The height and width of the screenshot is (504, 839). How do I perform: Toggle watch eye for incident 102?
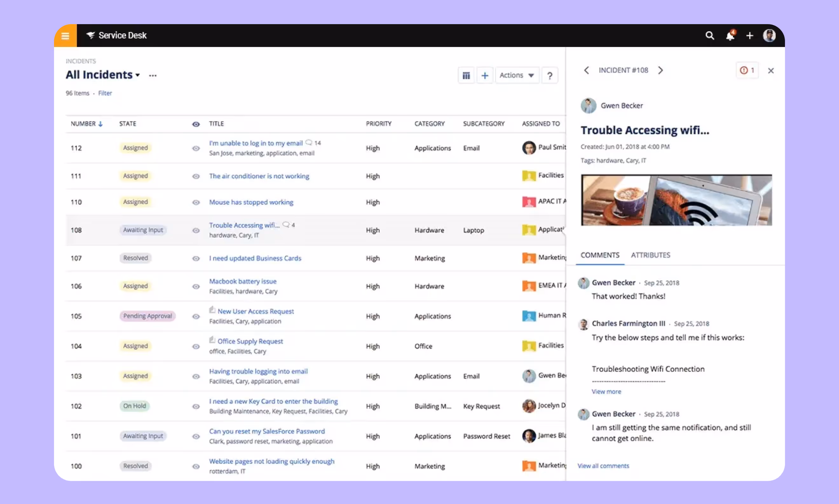pyautogui.click(x=196, y=406)
